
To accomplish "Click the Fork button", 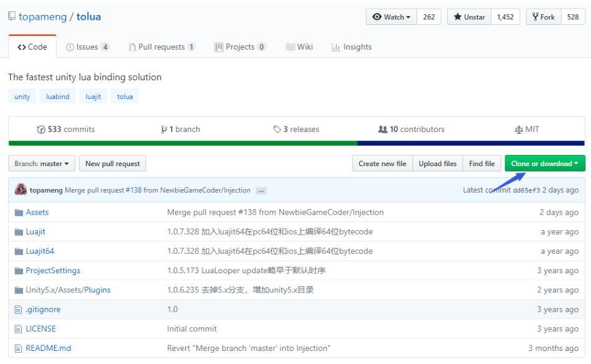I will (x=544, y=17).
